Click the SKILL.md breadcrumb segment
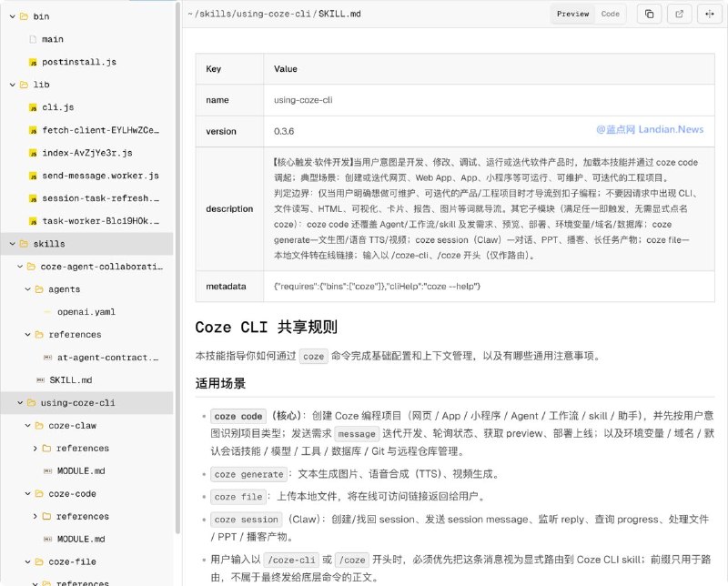Viewport: 728px width, 586px height. pos(339,14)
